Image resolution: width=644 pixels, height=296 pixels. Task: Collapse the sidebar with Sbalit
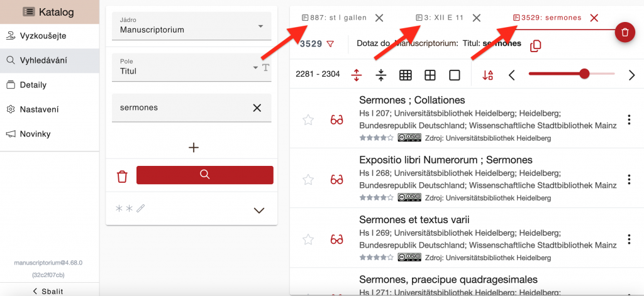click(x=49, y=290)
